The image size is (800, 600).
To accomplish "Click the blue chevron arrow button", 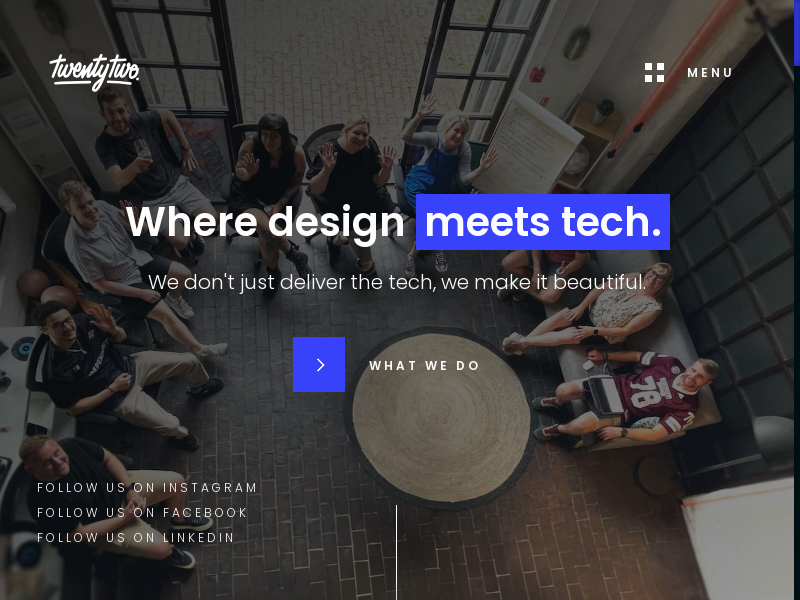I will [319, 364].
